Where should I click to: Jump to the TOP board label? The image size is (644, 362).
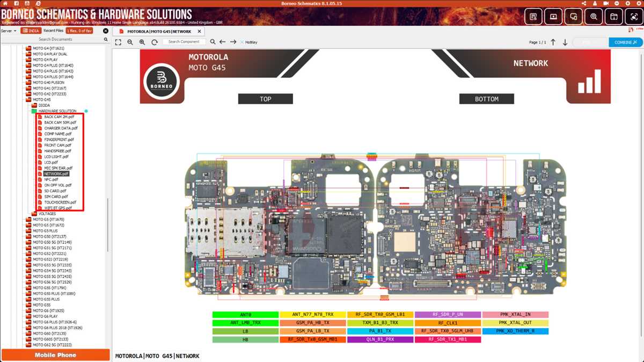tap(266, 99)
